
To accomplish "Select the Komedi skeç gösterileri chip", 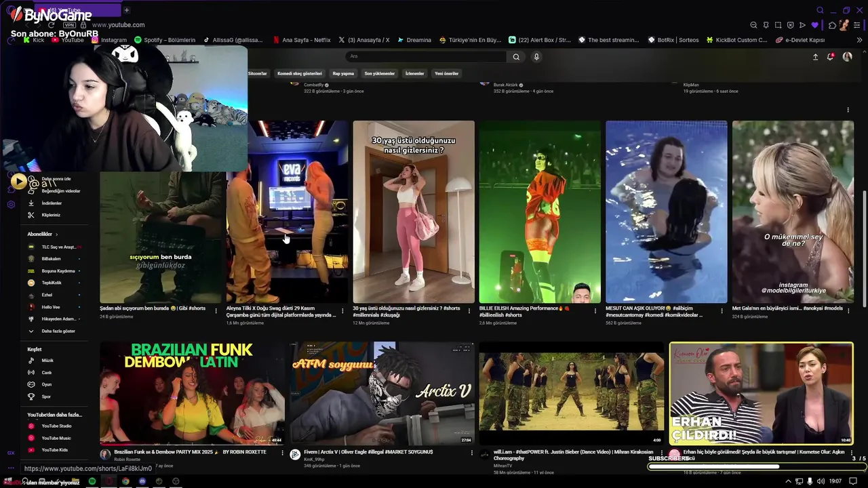I will pyautogui.click(x=300, y=73).
